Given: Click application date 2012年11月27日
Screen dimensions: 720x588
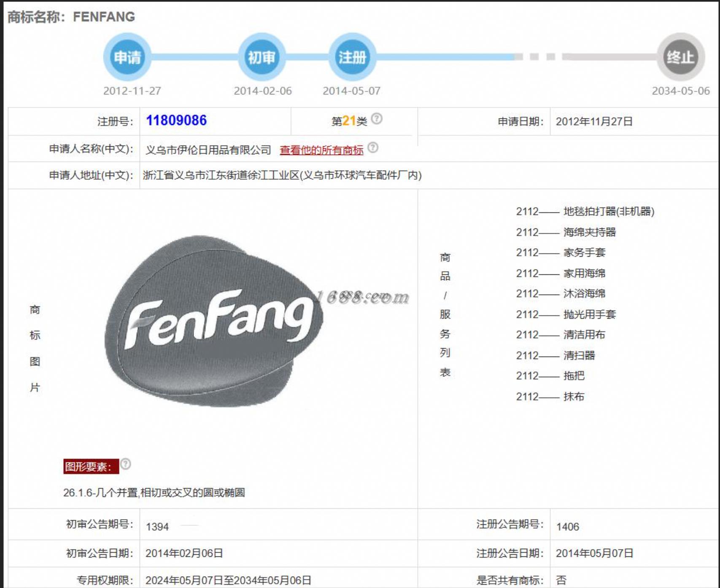Looking at the screenshot, I should pyautogui.click(x=594, y=121).
